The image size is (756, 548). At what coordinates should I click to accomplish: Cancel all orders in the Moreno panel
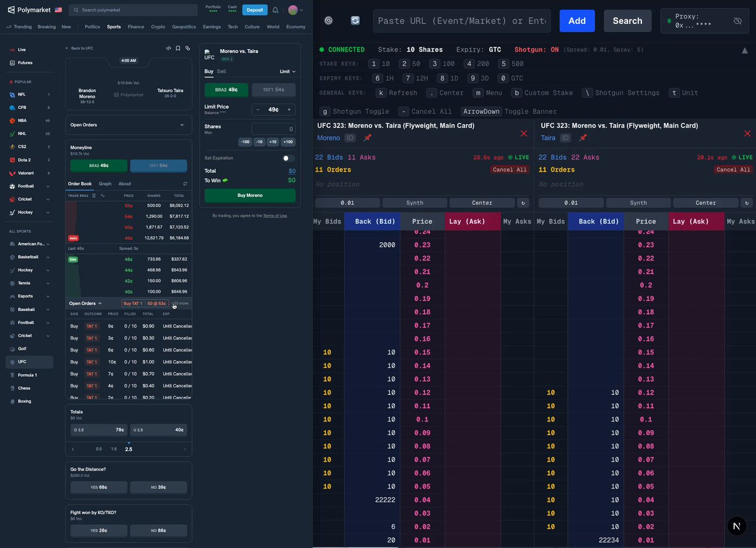coord(509,169)
